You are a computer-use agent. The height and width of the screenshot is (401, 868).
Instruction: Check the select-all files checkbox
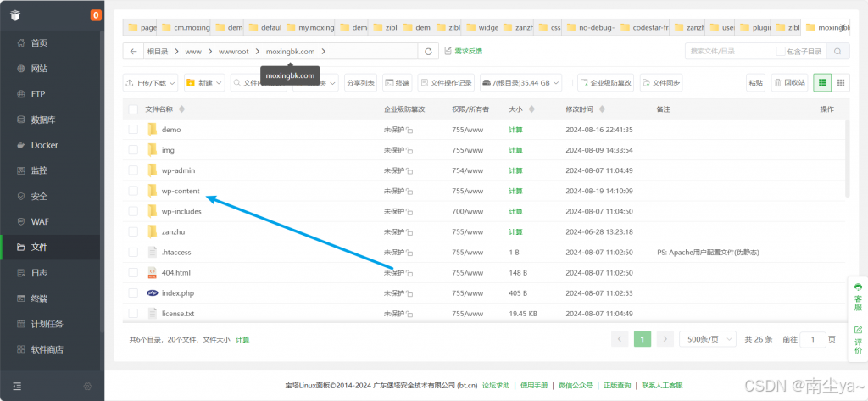(x=133, y=109)
